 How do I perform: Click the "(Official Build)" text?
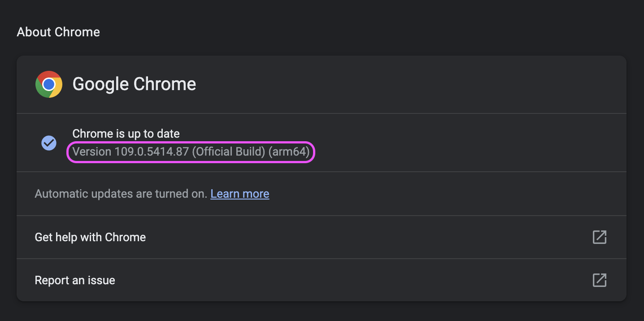click(x=229, y=152)
